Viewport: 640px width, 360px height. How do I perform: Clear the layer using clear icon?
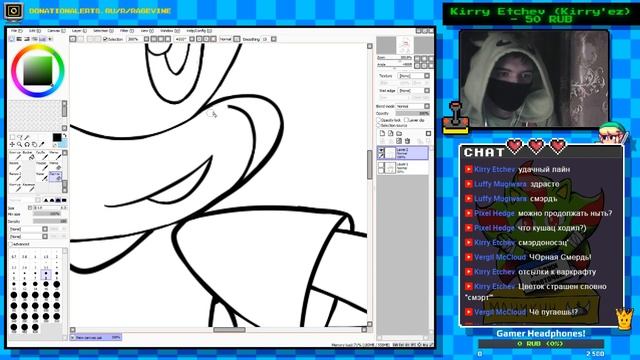(x=399, y=141)
